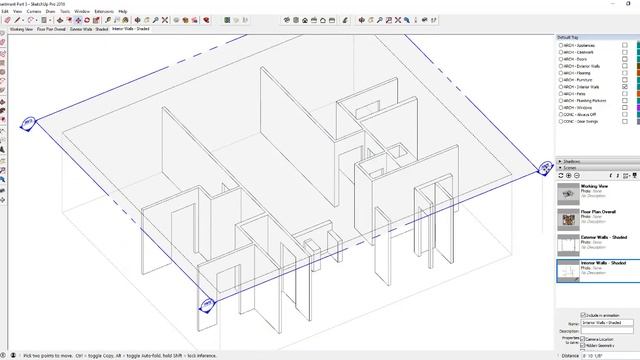Viewport: 640px width, 360px height.
Task: Open the Line tool dropdown arrow
Action: [23, 20]
